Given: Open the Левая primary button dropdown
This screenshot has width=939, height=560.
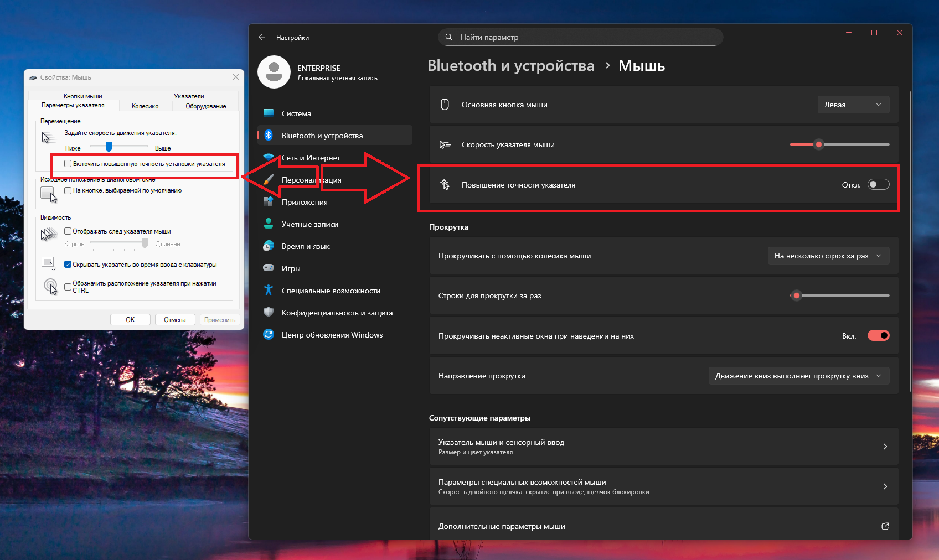Looking at the screenshot, I should [853, 105].
